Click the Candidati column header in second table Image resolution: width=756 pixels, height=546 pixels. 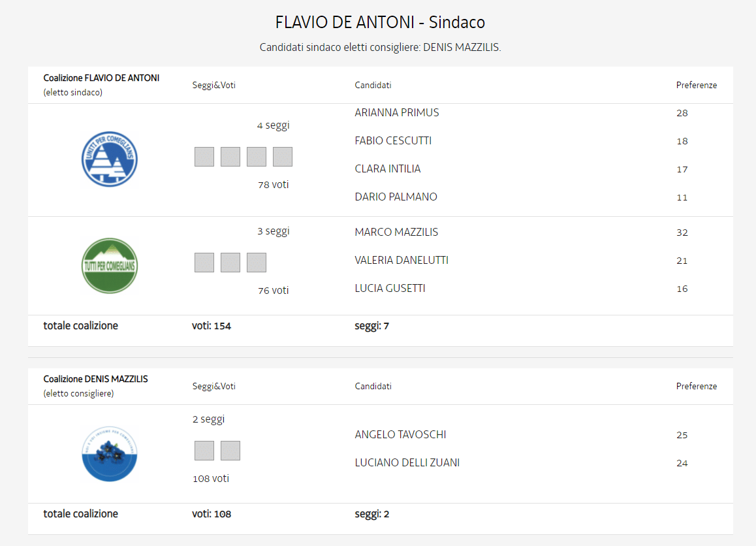pyautogui.click(x=373, y=386)
